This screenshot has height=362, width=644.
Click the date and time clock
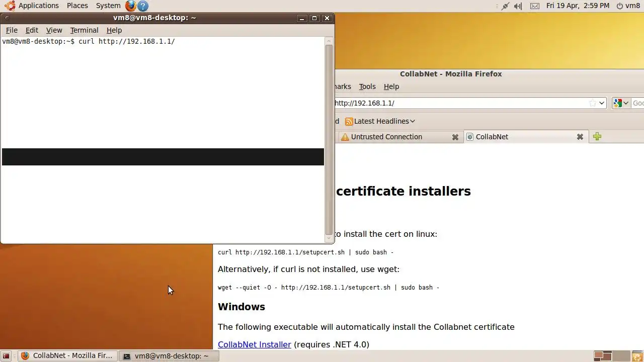(x=578, y=6)
